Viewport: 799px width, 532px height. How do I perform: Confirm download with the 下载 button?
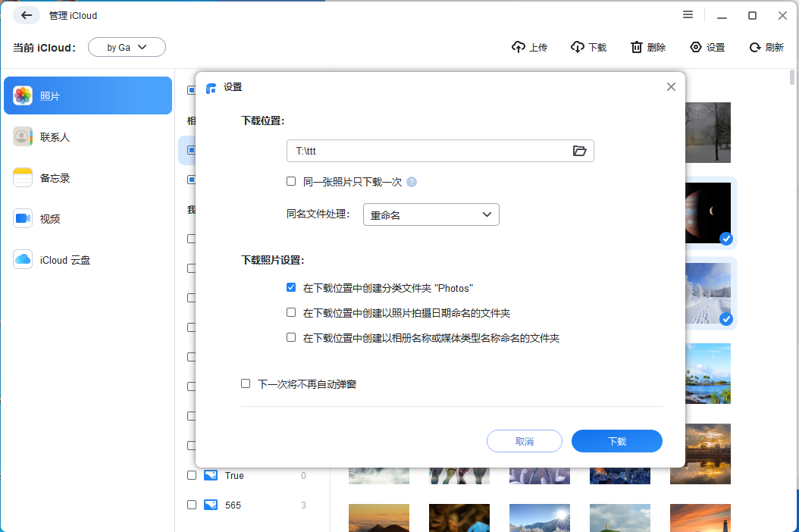pos(617,440)
